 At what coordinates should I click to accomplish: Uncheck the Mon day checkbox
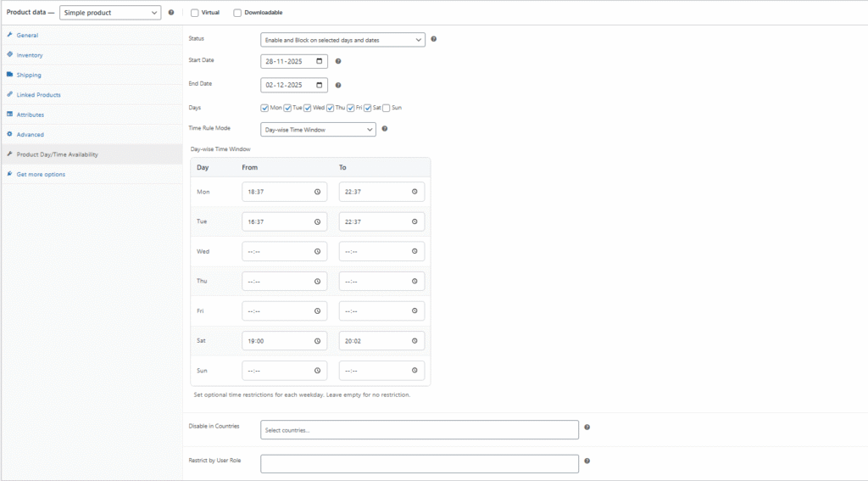pos(264,108)
